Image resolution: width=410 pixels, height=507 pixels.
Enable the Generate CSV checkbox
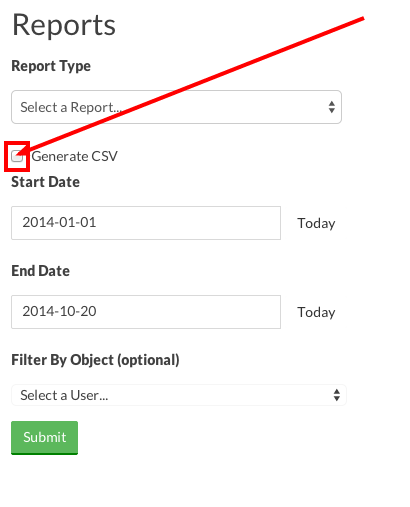[17, 156]
